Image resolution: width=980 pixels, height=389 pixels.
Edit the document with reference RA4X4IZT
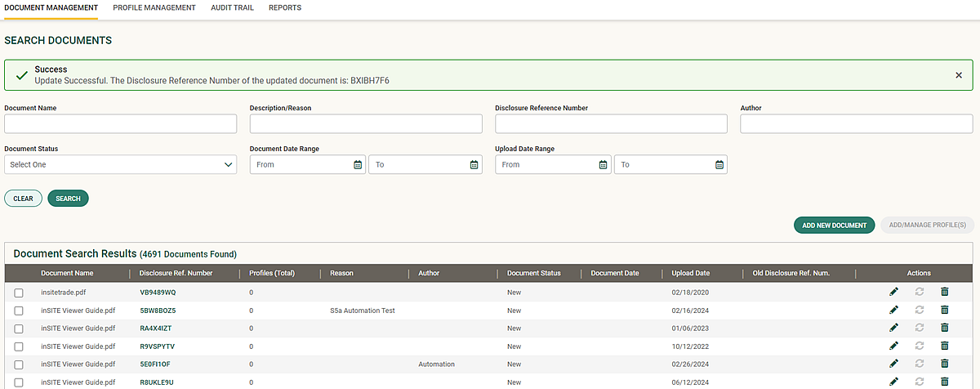tap(893, 328)
